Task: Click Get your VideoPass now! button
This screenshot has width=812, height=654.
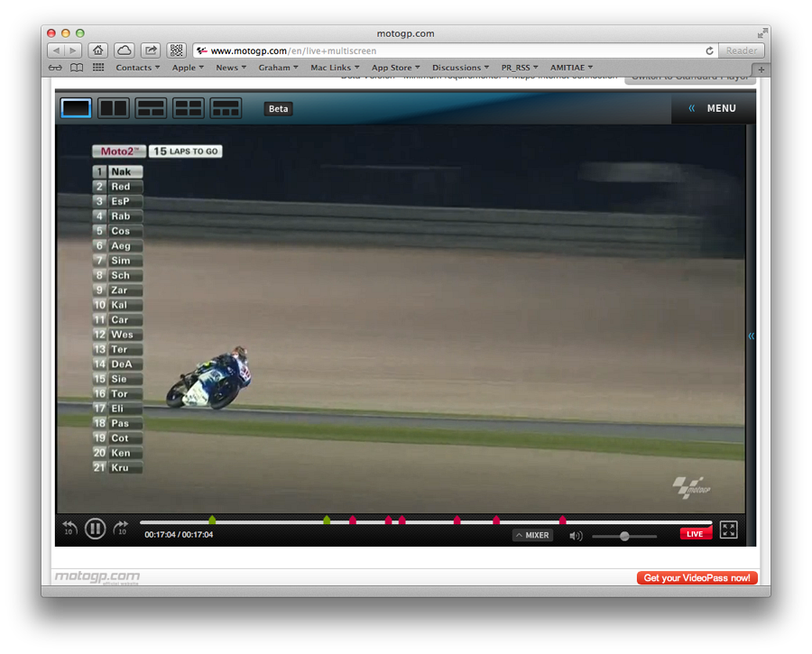Action: pos(697,578)
